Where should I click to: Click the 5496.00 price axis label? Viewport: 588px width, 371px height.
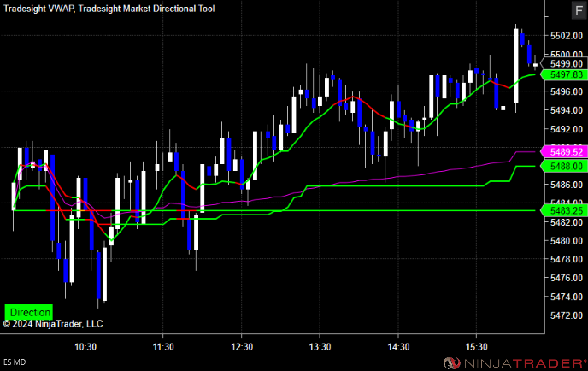coord(567,91)
